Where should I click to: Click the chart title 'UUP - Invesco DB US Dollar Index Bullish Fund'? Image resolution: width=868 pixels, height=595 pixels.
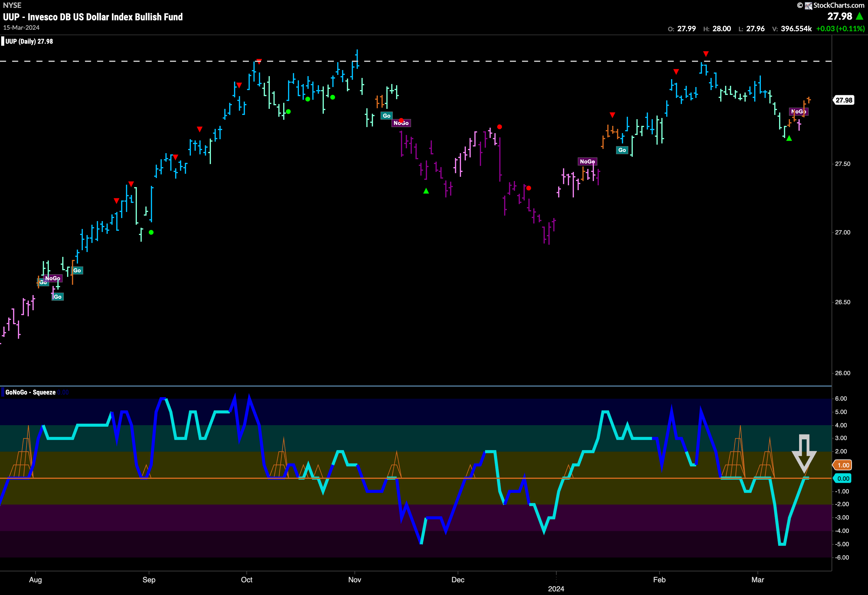93,17
